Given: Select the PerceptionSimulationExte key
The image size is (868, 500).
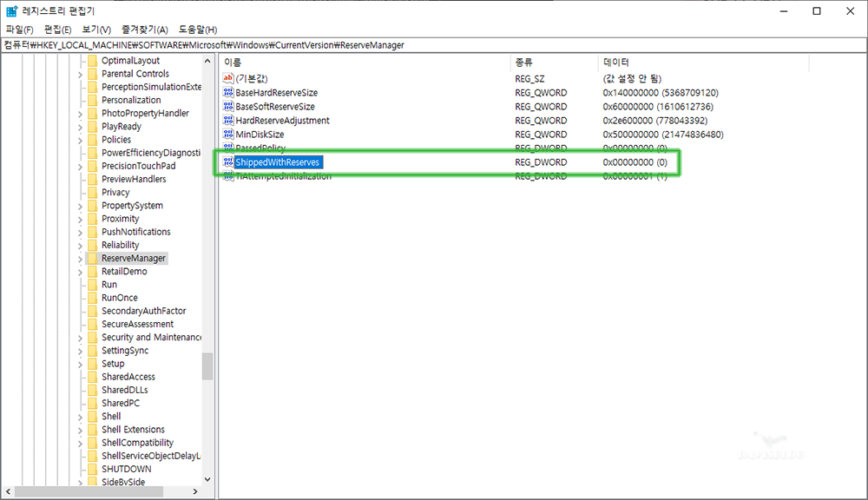Looking at the screenshot, I should pyautogui.click(x=151, y=87).
